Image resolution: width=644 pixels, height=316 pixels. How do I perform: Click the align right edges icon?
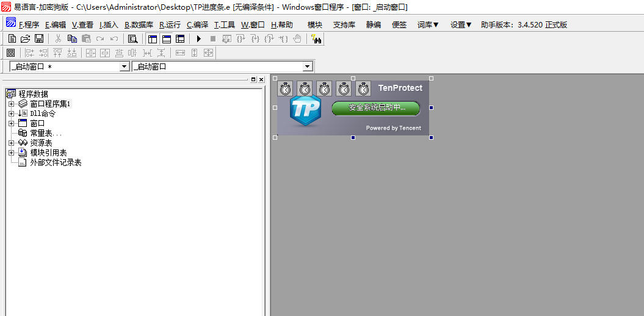[x=43, y=52]
